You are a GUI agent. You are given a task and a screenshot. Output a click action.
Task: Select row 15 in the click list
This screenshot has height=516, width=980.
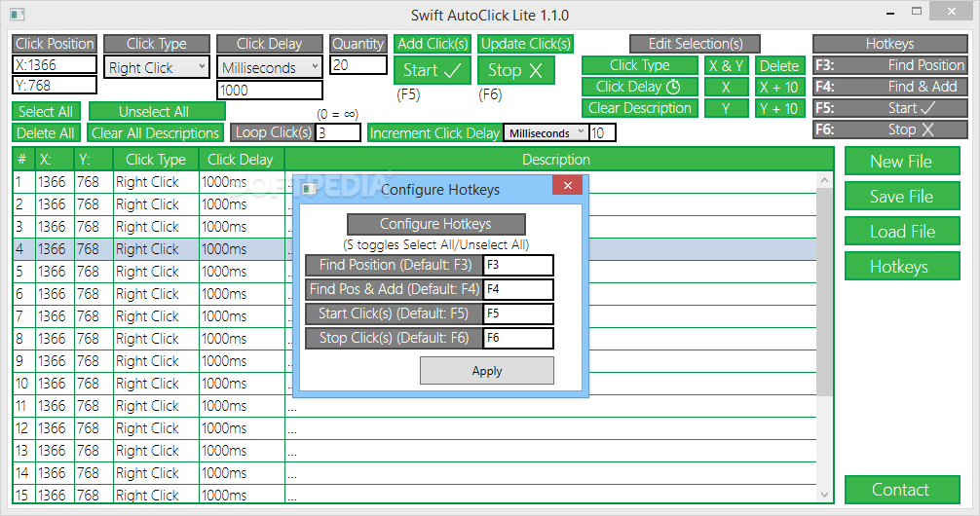[414, 495]
